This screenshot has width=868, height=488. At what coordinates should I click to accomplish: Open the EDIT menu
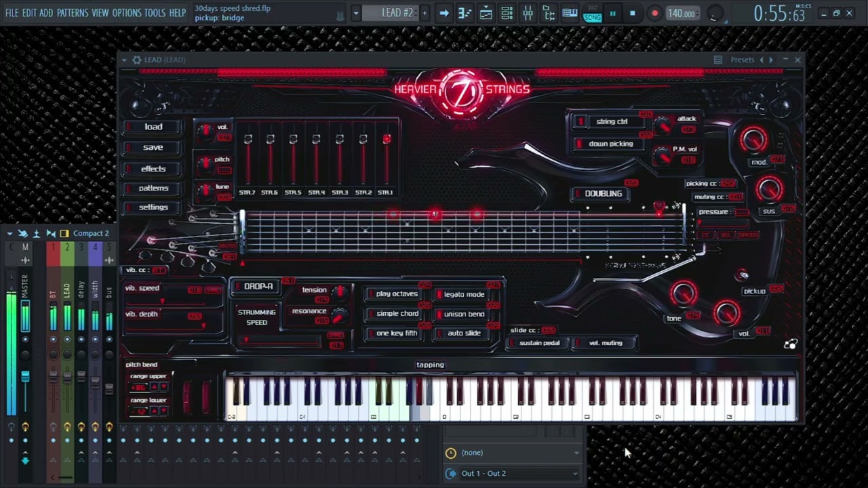click(29, 13)
